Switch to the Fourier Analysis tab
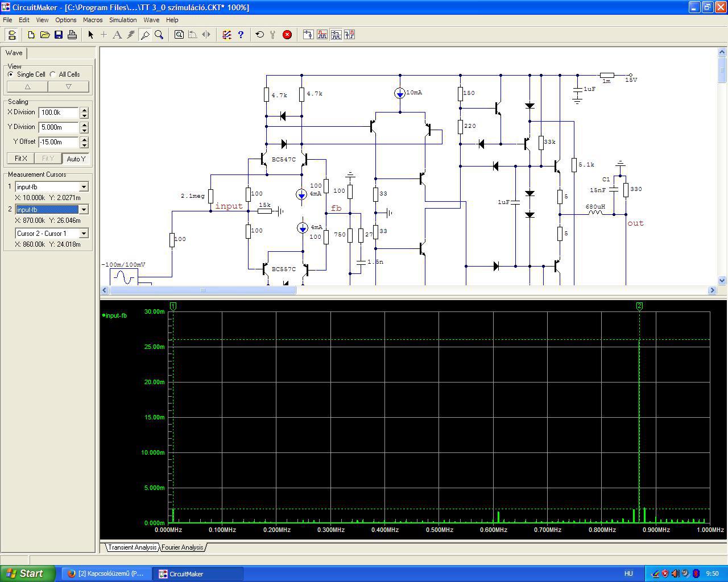The height and width of the screenshot is (582, 728). tap(183, 547)
